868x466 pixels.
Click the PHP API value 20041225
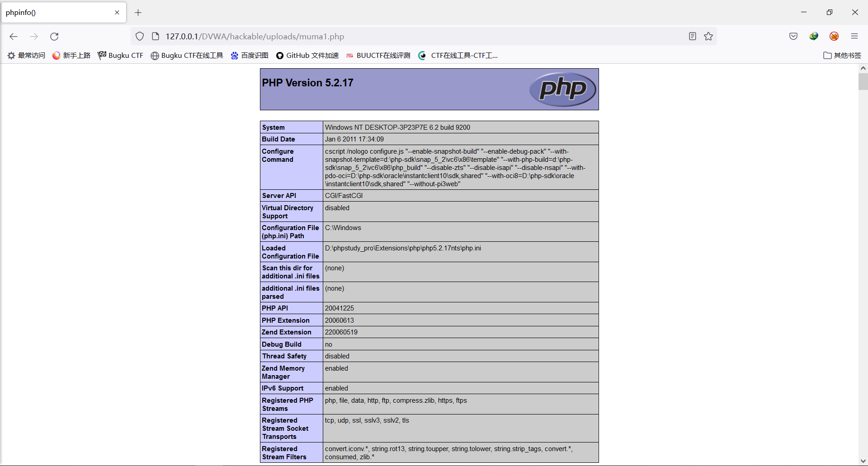[340, 308]
